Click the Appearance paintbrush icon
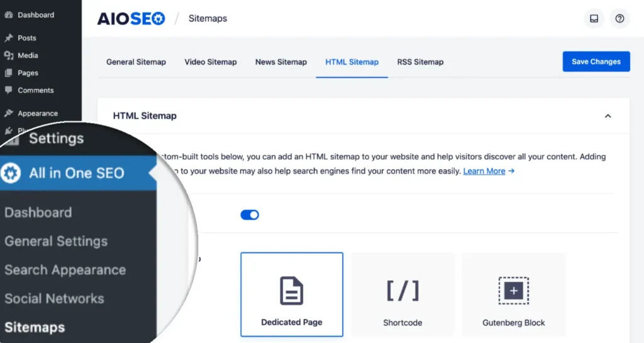The image size is (644, 343). pos(8,113)
